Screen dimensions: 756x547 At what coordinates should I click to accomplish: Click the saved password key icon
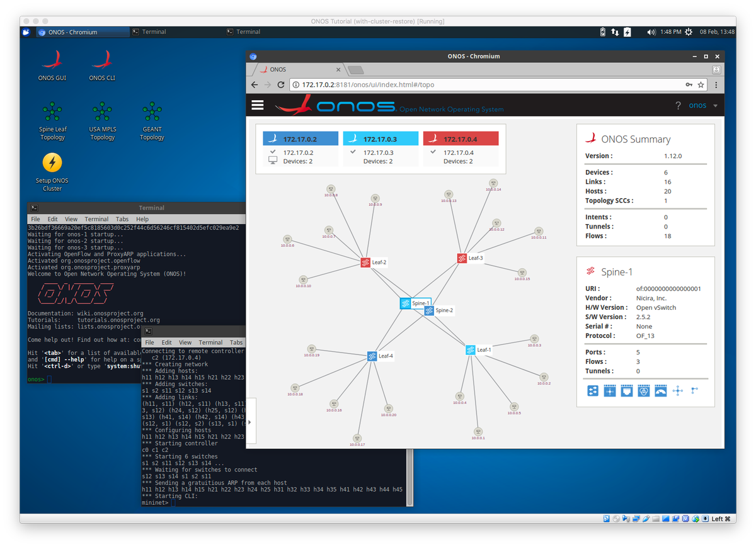[x=689, y=84]
